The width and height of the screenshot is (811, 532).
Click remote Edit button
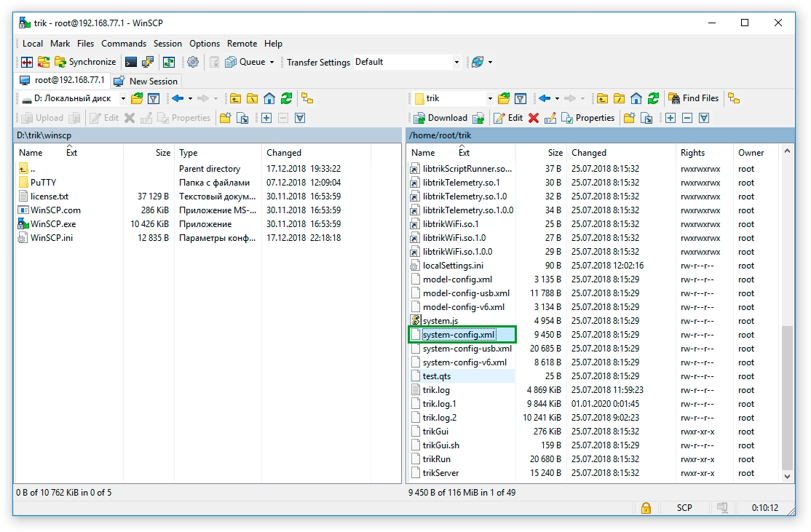(x=508, y=118)
